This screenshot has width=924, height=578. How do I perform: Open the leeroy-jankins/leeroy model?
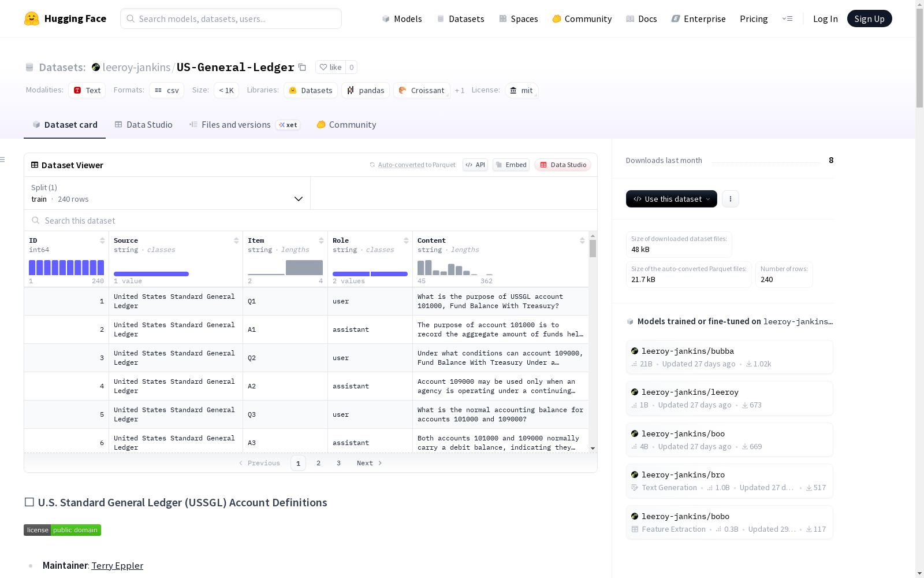coord(729,398)
